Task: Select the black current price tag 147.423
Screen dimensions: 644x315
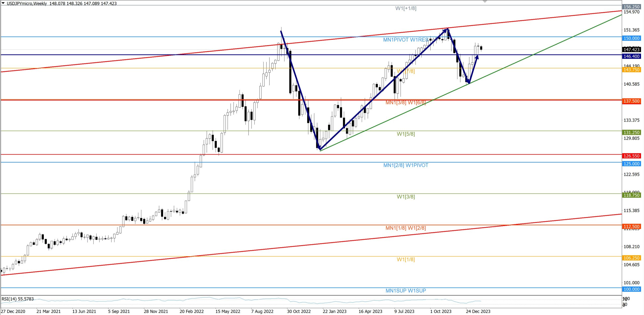Action: tap(631, 49)
